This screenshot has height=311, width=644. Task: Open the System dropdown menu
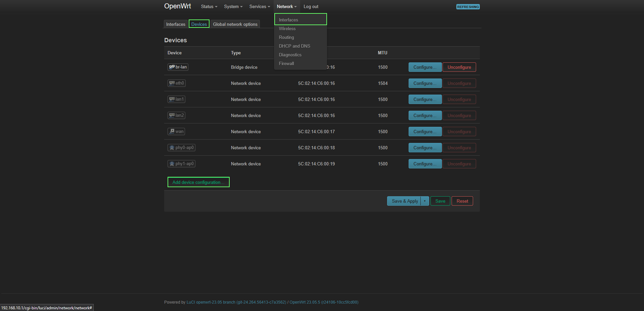(233, 7)
